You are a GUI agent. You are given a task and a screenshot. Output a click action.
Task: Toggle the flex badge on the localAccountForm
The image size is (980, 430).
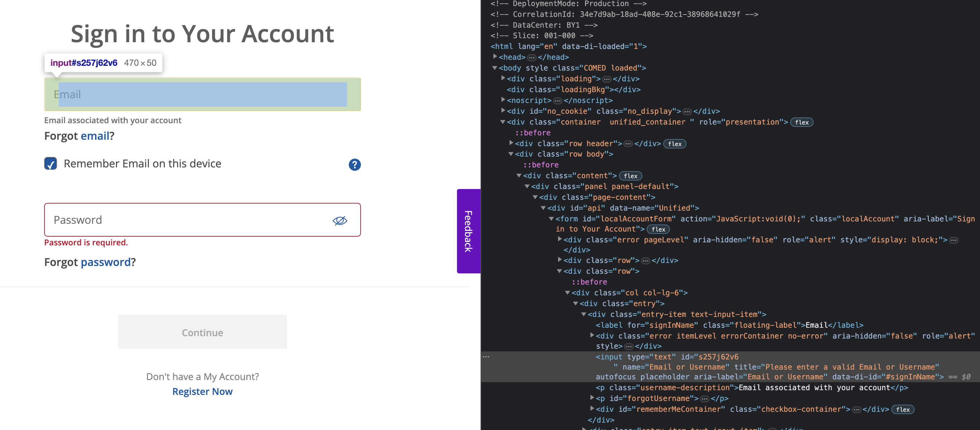tap(658, 229)
